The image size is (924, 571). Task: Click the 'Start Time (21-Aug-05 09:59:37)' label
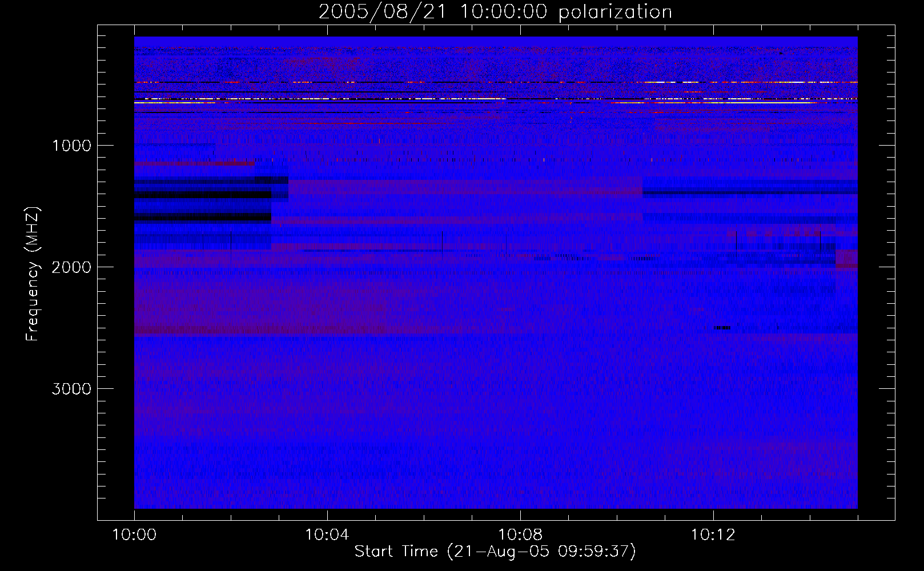[495, 552]
